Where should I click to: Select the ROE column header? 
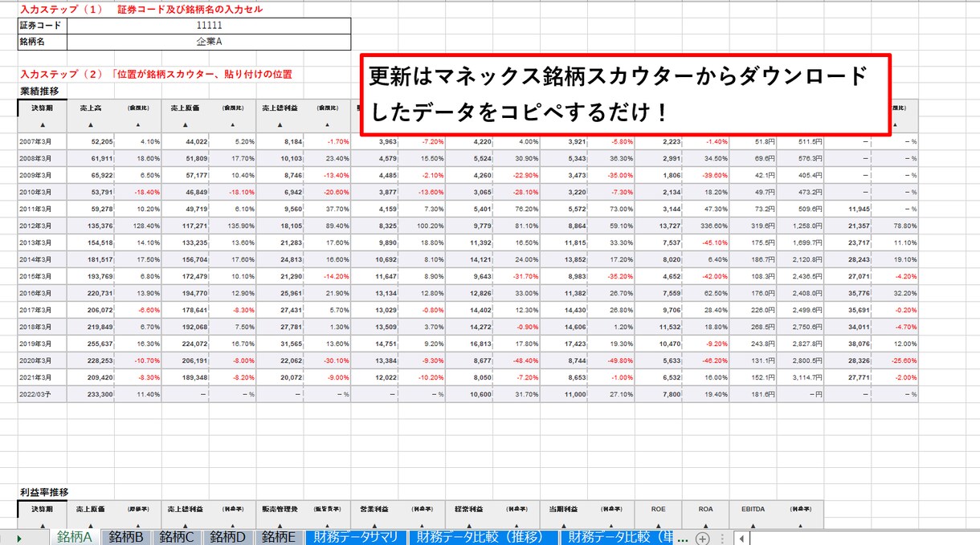[x=659, y=508]
